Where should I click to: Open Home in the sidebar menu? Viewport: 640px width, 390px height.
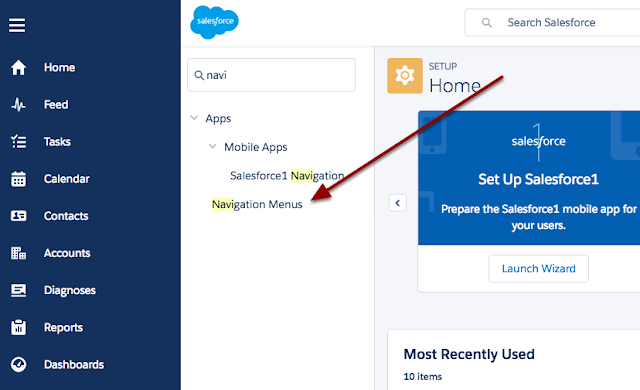(59, 67)
